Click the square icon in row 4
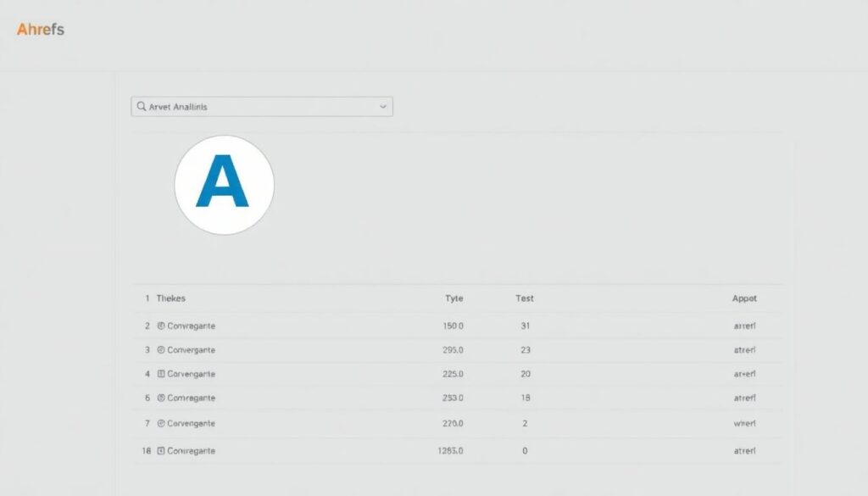The image size is (868, 496). click(x=161, y=374)
